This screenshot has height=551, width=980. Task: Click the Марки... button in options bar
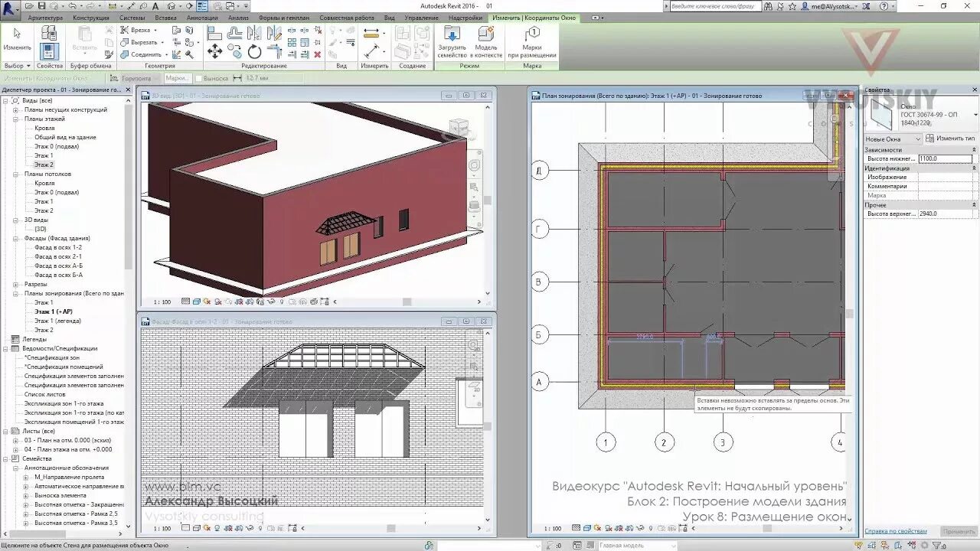177,78
